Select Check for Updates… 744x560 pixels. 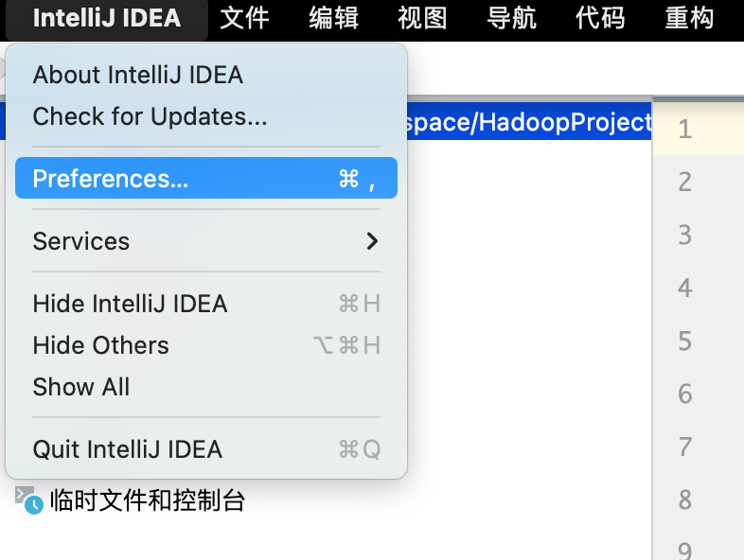[x=150, y=116]
